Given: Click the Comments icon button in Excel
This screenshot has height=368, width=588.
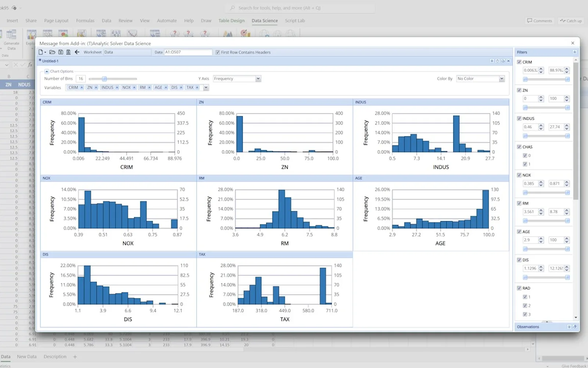Looking at the screenshot, I should pyautogui.click(x=539, y=21).
